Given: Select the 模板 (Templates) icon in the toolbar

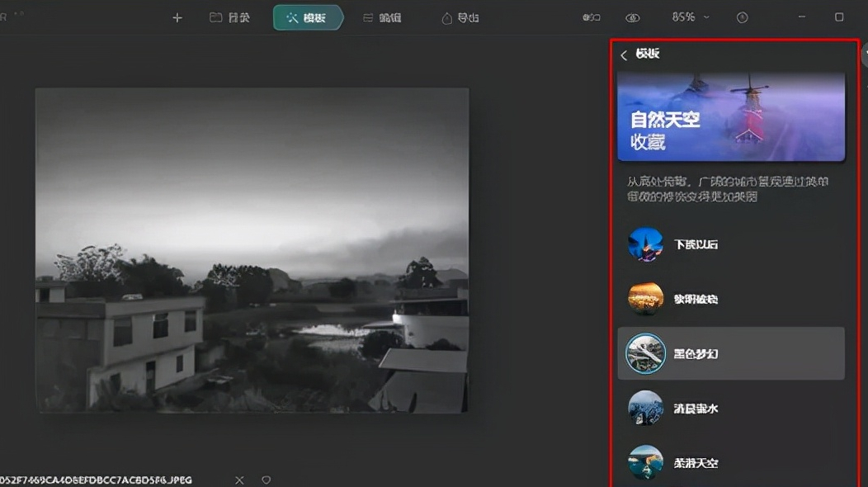Looking at the screenshot, I should (x=308, y=17).
